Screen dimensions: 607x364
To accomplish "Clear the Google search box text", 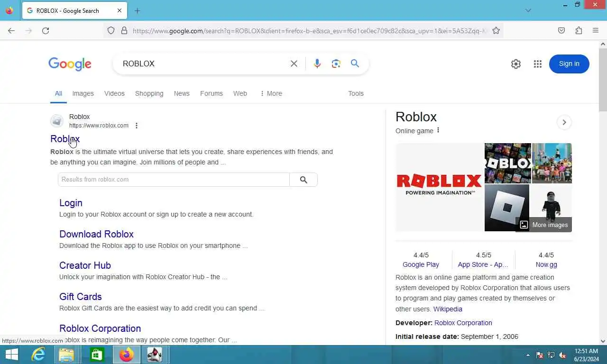I will pos(294,64).
